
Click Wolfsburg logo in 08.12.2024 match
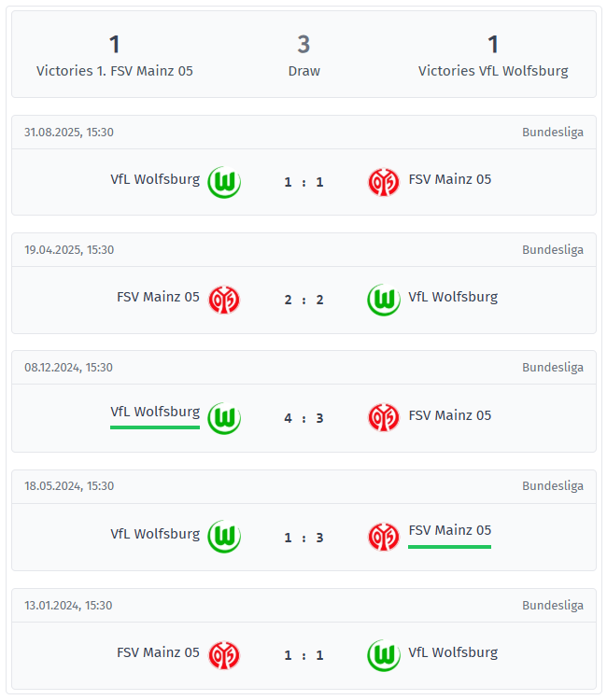224,418
